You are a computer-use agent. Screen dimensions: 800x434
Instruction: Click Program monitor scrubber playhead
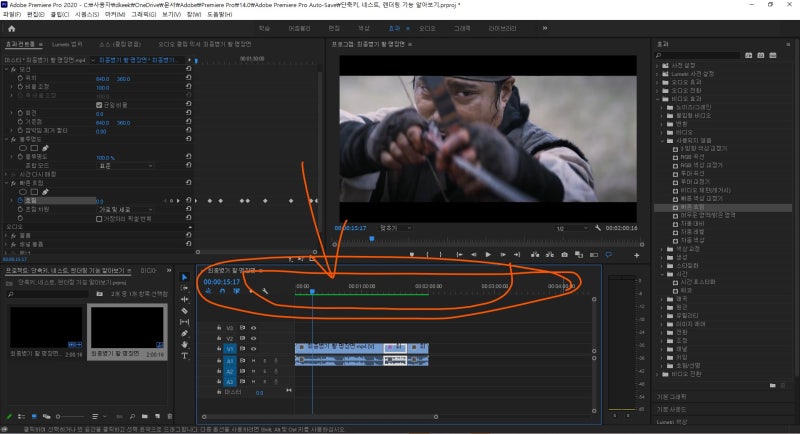(372, 239)
